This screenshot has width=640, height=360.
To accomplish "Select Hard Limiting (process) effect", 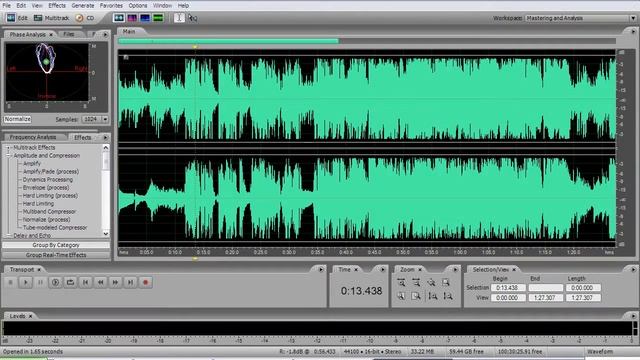I will click(50, 196).
